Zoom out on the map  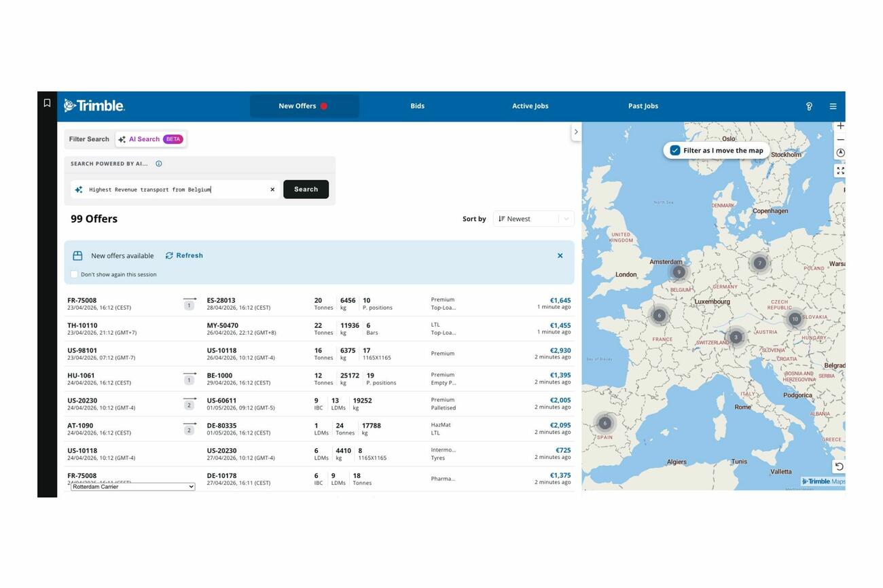pos(840,140)
